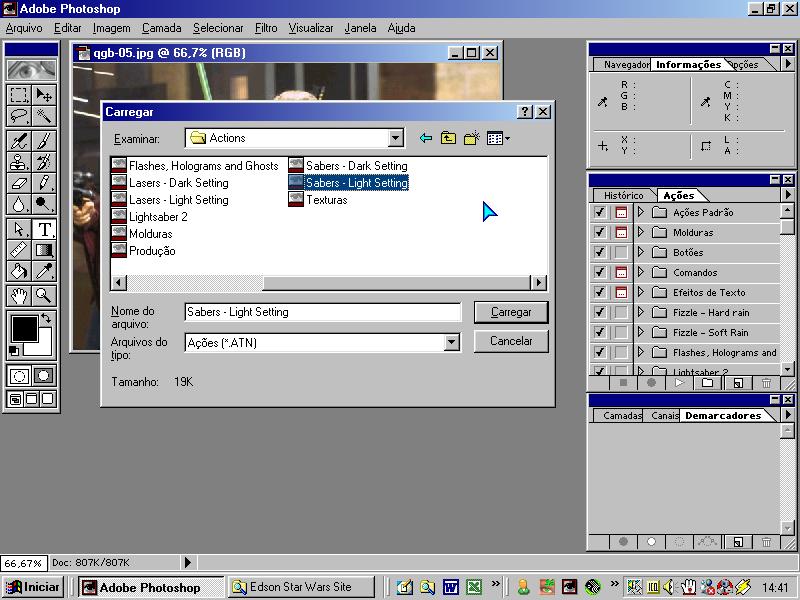Select the Rectangular Marquee tool
Screen dimensions: 800x600
[x=19, y=95]
